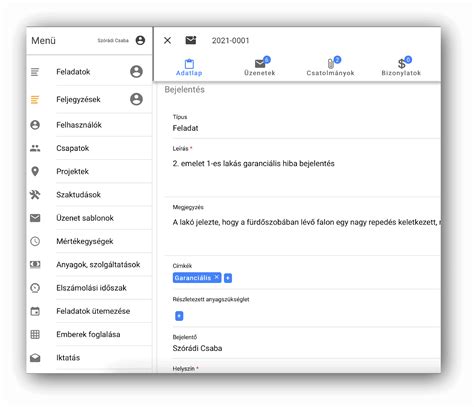Click the Elszámolási időszak timer icon

tap(35, 288)
